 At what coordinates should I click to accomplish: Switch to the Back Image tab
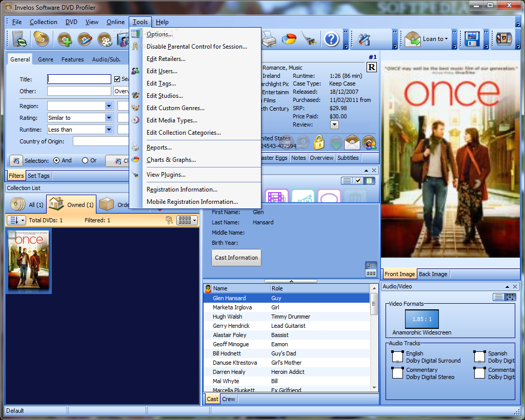(433, 274)
